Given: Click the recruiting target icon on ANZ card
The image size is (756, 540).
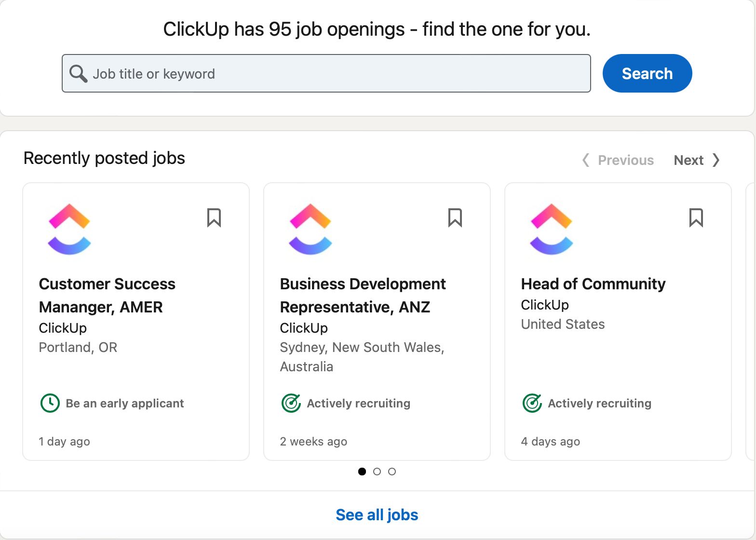Looking at the screenshot, I should click(291, 403).
